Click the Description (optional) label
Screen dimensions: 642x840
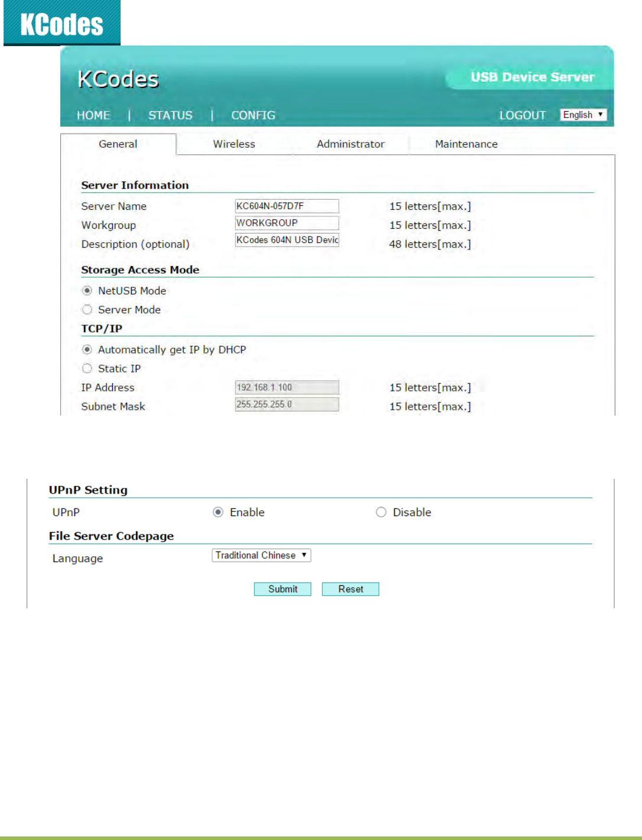tap(135, 244)
